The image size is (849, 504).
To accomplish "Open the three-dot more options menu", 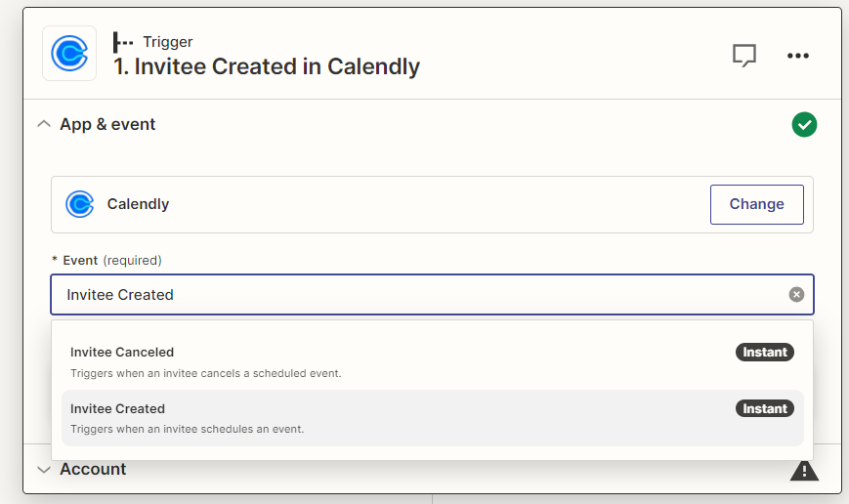I will 798,56.
